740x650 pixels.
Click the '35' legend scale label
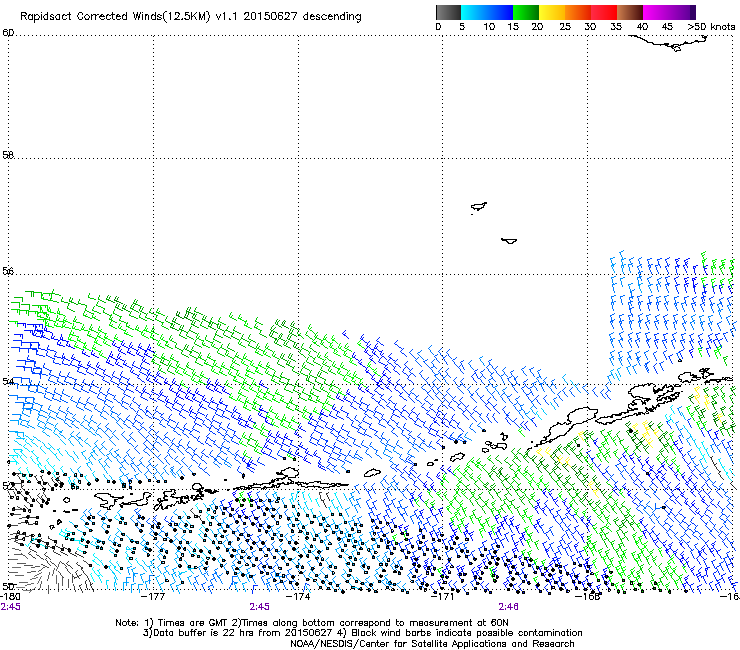(616, 27)
